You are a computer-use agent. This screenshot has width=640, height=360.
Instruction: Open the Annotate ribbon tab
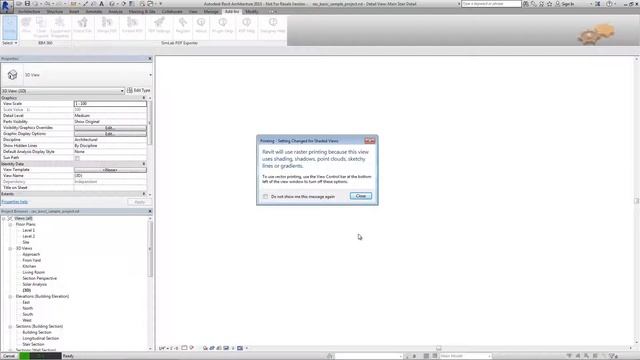93,11
